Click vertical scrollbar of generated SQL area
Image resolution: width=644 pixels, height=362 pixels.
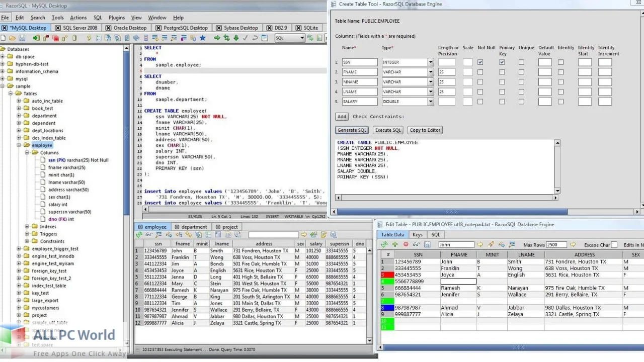coord(557,166)
